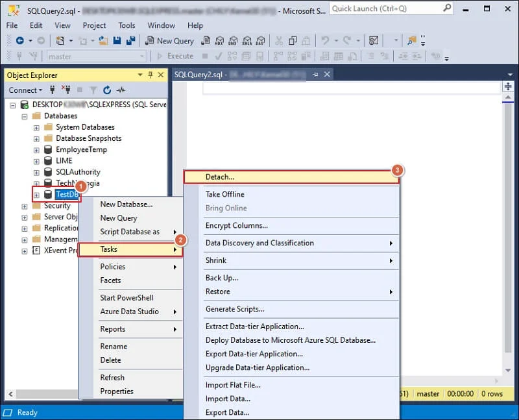
Task: Click the Filter funnel icon in Object Explorer
Action: (x=93, y=90)
